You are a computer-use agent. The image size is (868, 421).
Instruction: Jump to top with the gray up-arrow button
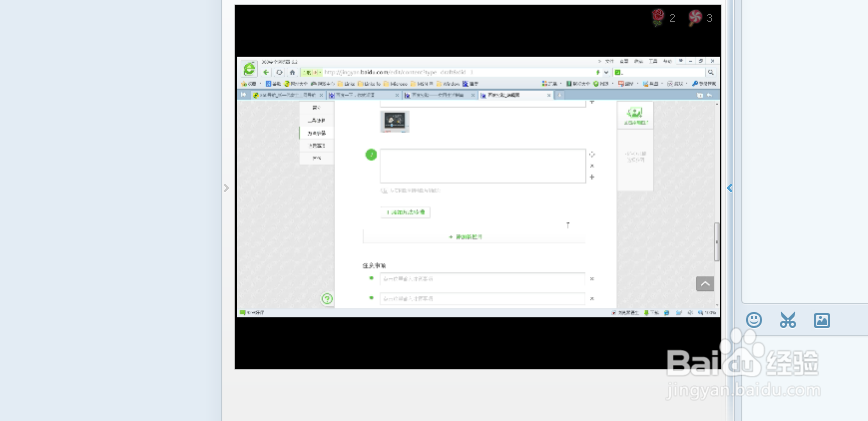[x=705, y=284]
